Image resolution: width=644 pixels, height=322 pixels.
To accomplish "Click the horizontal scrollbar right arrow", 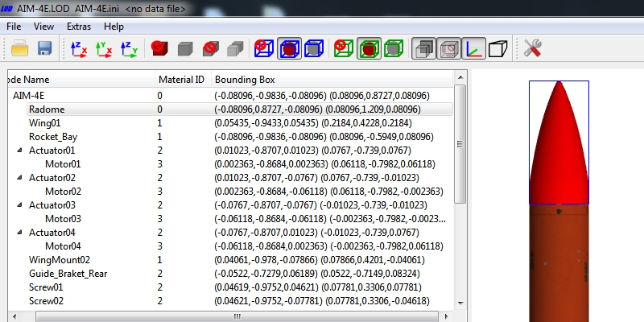I will [x=448, y=316].
